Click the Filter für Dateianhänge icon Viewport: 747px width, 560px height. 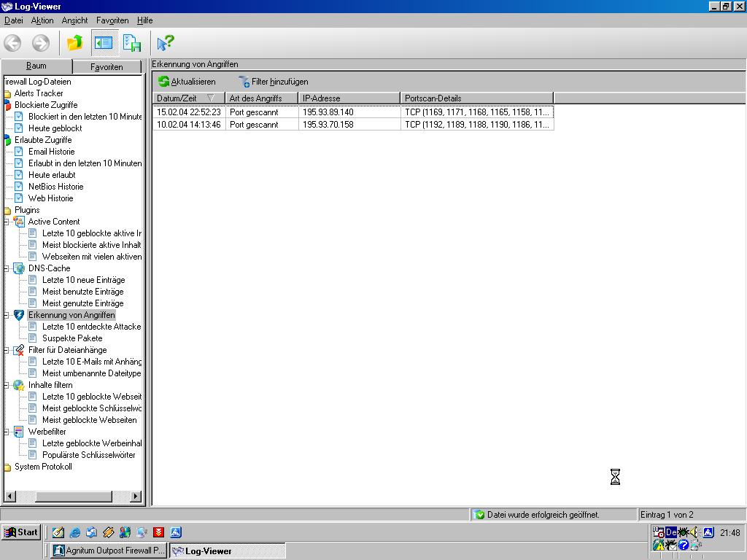(x=19, y=350)
